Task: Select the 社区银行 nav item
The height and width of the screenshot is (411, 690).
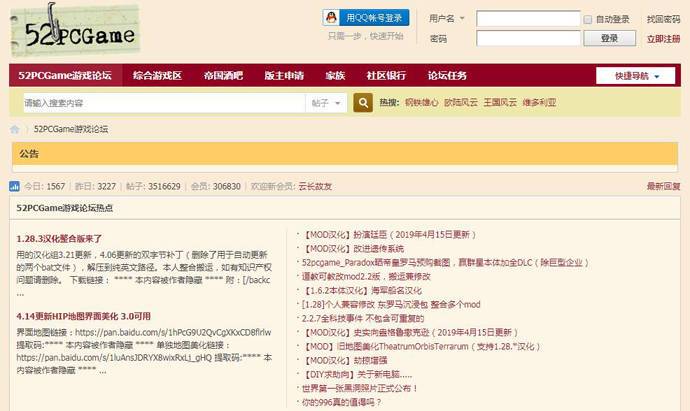Action: coord(386,76)
